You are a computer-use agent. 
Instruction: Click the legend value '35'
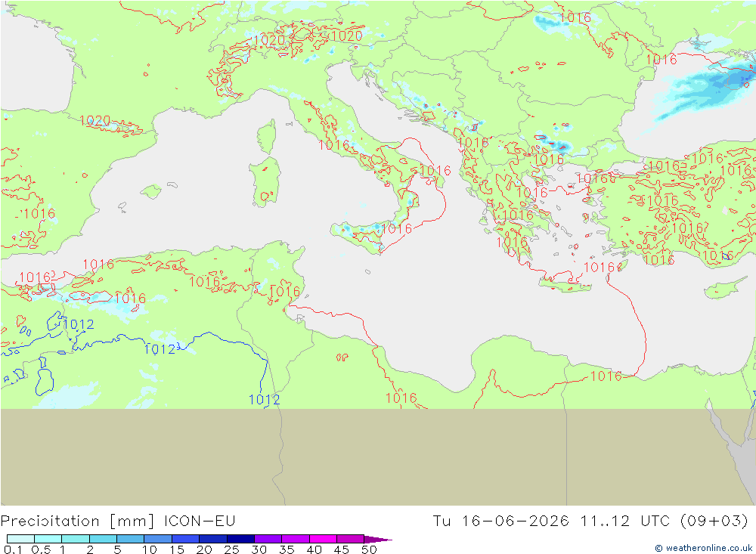coord(287,549)
